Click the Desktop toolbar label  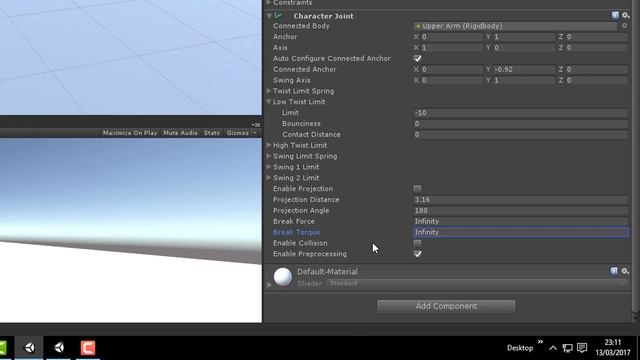[x=520, y=348]
